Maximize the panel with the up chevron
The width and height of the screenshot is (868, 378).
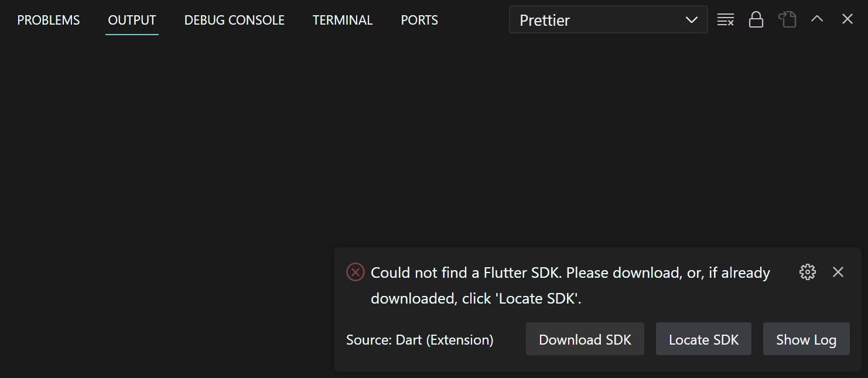pyautogui.click(x=817, y=19)
